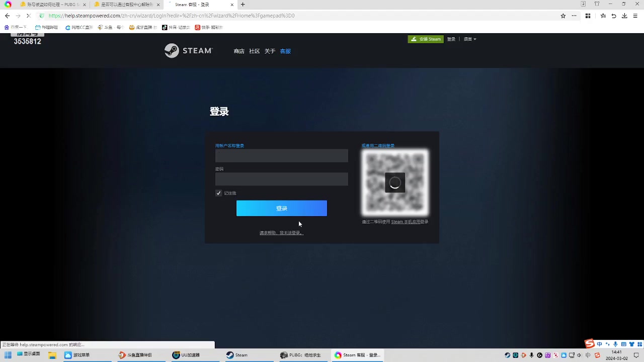Image resolution: width=644 pixels, height=362 pixels.
Task: Open the favorites list icon
Action: click(x=603, y=16)
